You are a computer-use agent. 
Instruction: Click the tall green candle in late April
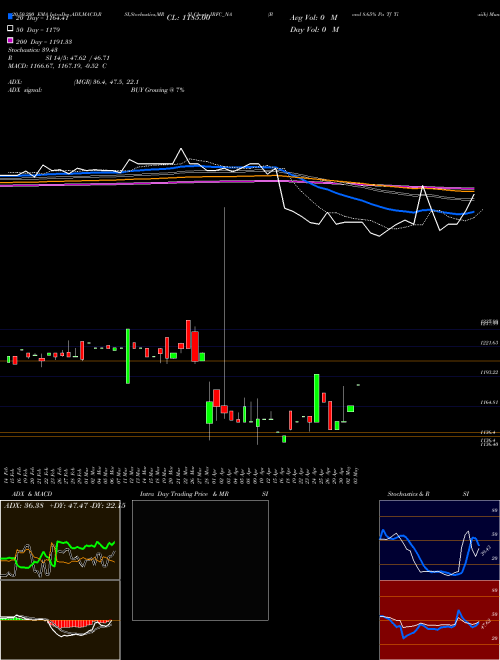[x=316, y=398]
